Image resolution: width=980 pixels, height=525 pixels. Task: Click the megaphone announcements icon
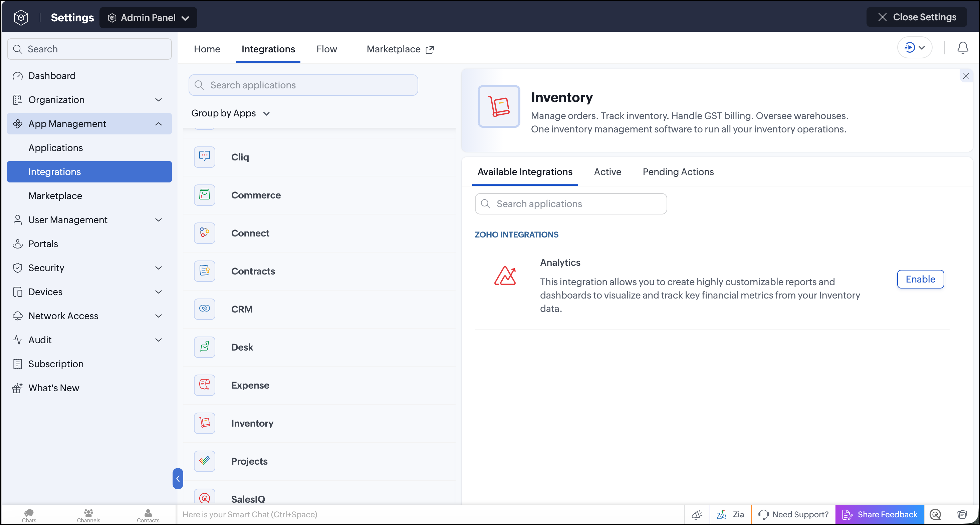click(697, 514)
